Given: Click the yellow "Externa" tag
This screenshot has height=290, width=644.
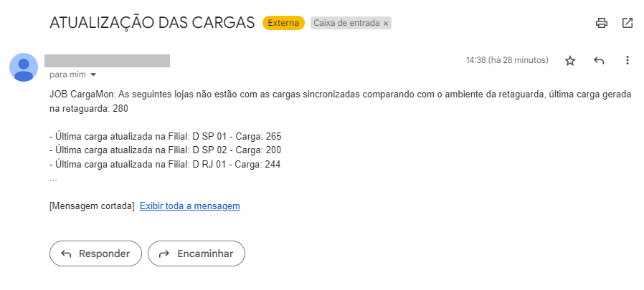Looking at the screenshot, I should tap(283, 23).
